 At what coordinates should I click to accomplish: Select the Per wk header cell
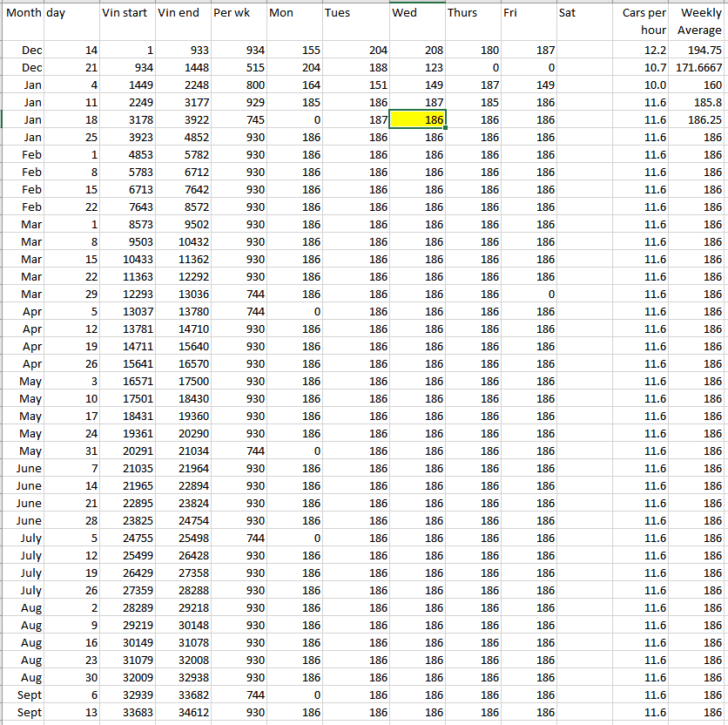point(238,14)
